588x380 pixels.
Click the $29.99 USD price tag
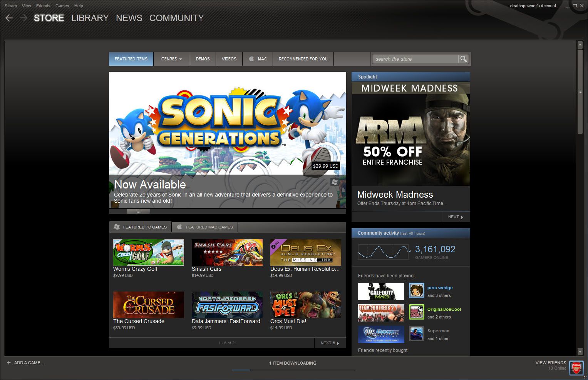[326, 166]
